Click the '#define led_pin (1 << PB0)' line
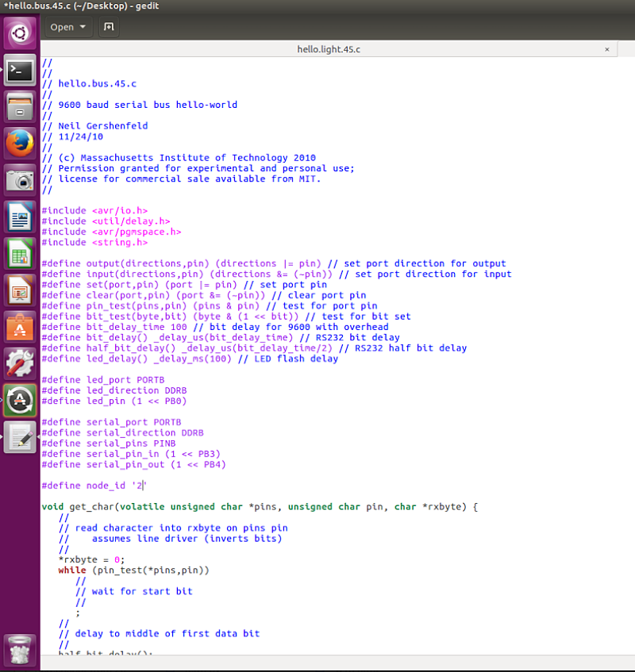This screenshot has width=635, height=672. click(114, 401)
